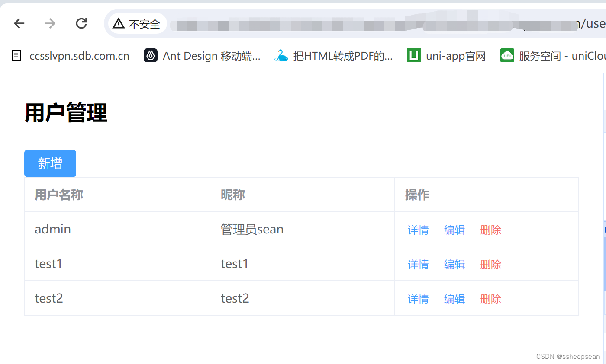Click the swan favicon of the HTML-to-PDF bookmark
The width and height of the screenshot is (606, 364).
pyautogui.click(x=282, y=55)
